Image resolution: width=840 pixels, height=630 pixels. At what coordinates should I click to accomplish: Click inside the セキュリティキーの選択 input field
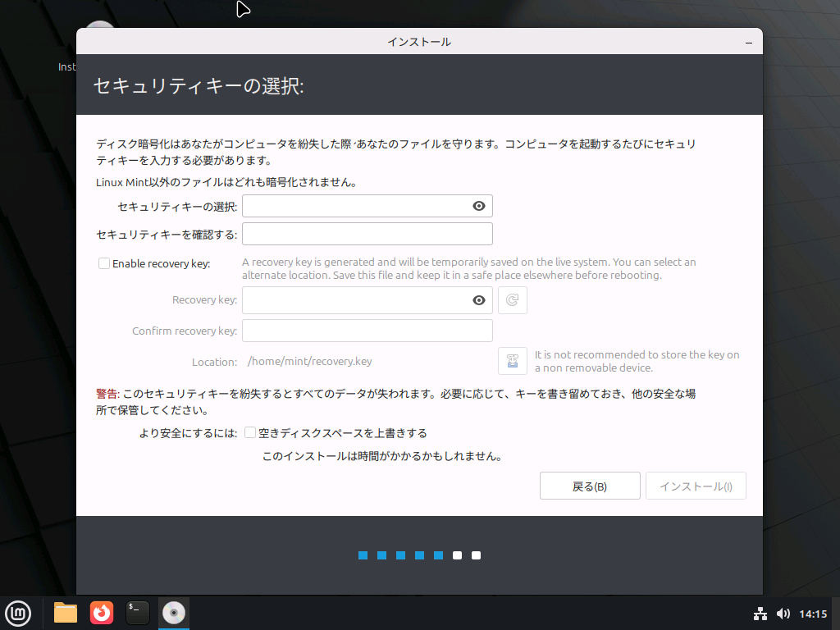click(361, 206)
